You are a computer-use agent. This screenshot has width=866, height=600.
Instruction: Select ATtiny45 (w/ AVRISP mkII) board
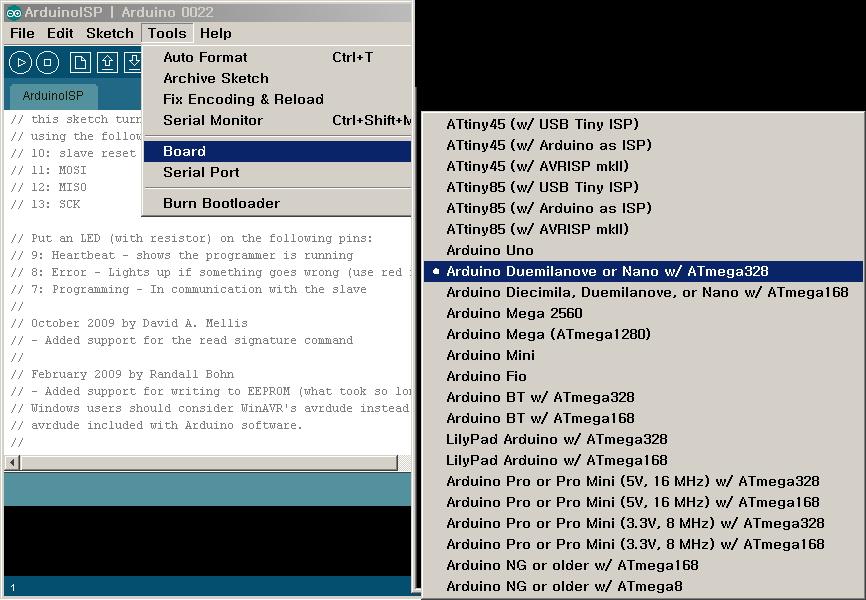click(x=643, y=166)
